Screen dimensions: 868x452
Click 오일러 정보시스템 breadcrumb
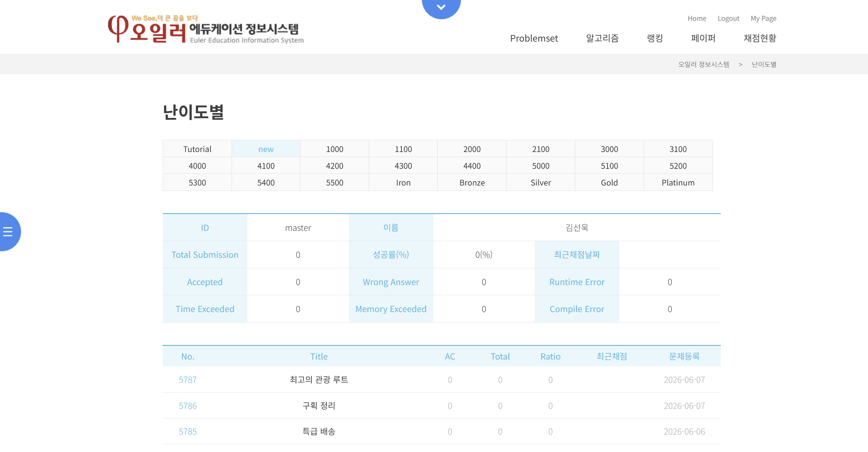[704, 64]
